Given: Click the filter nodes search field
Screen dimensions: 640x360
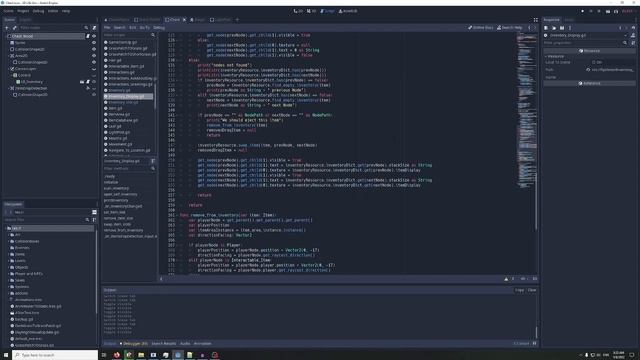Looking at the screenshot, I should point(54,28).
